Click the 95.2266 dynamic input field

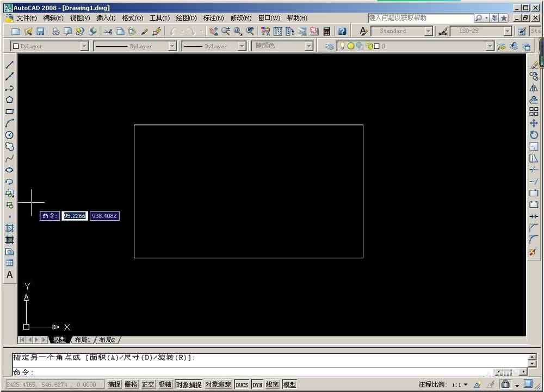click(75, 216)
